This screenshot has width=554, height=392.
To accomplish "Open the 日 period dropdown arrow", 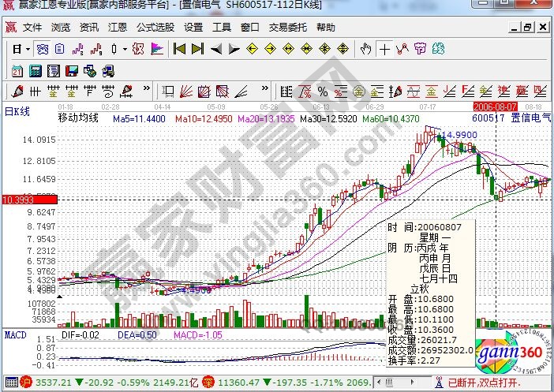I will [28, 49].
